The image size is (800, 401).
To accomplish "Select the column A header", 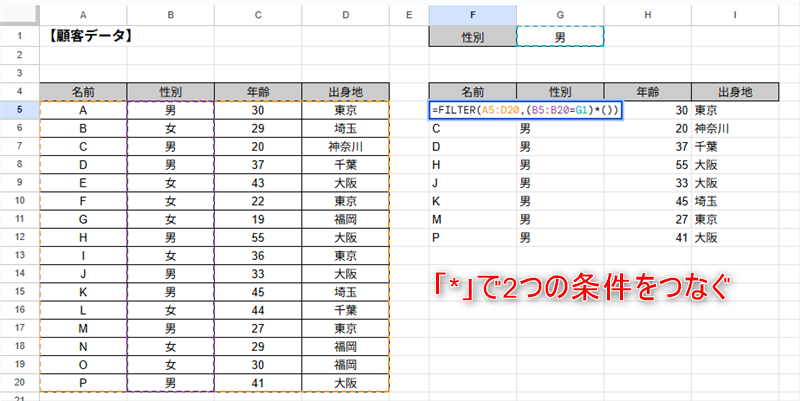I will [83, 14].
